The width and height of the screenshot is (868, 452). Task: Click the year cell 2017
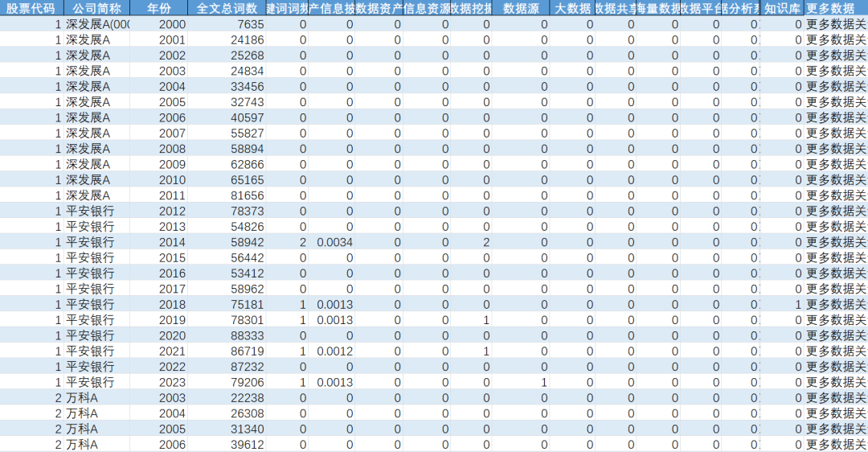(x=159, y=289)
